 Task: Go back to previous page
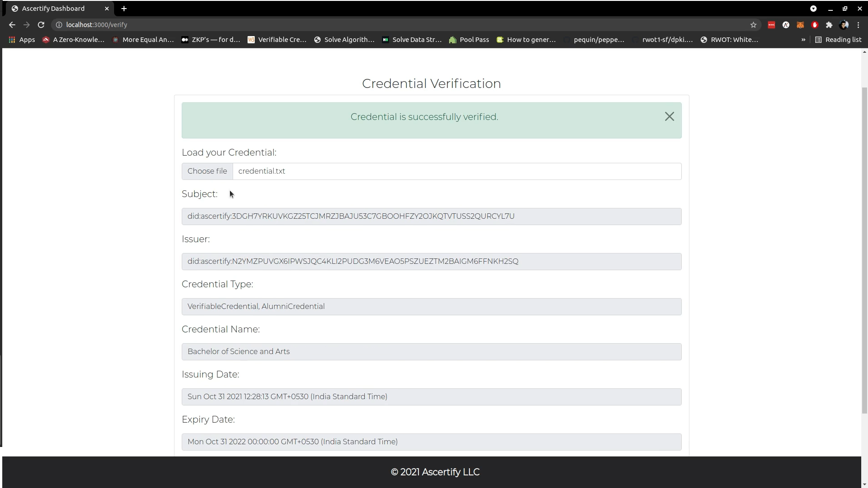(x=12, y=25)
